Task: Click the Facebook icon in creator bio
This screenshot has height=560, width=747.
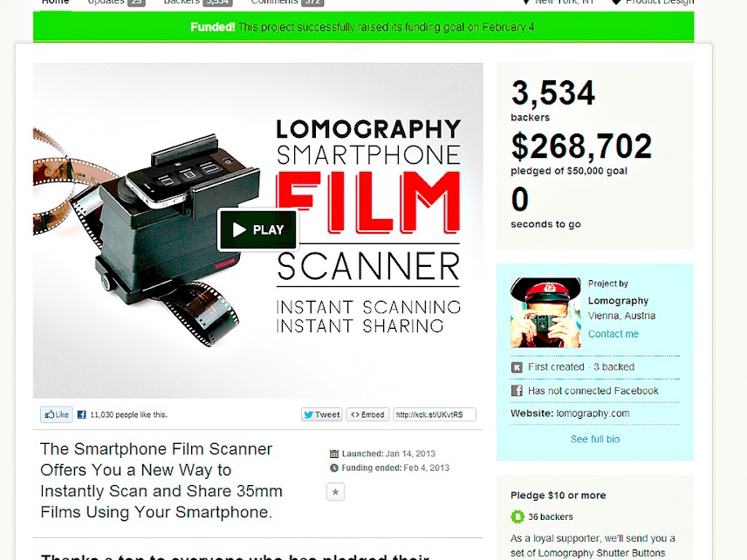Action: pos(517,391)
